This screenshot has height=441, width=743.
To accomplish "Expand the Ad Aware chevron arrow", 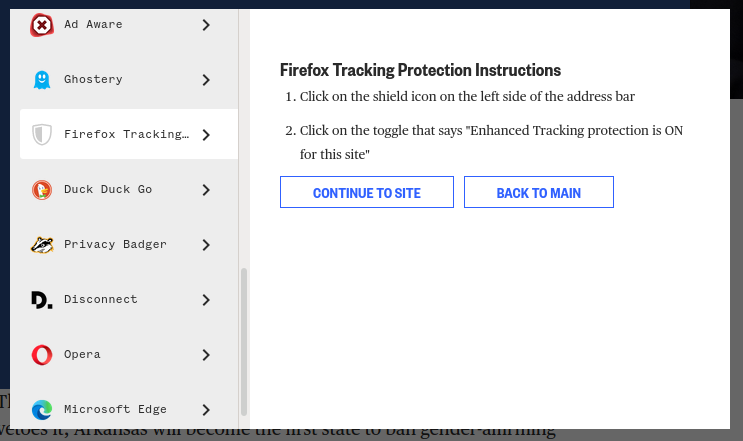I will (x=206, y=25).
